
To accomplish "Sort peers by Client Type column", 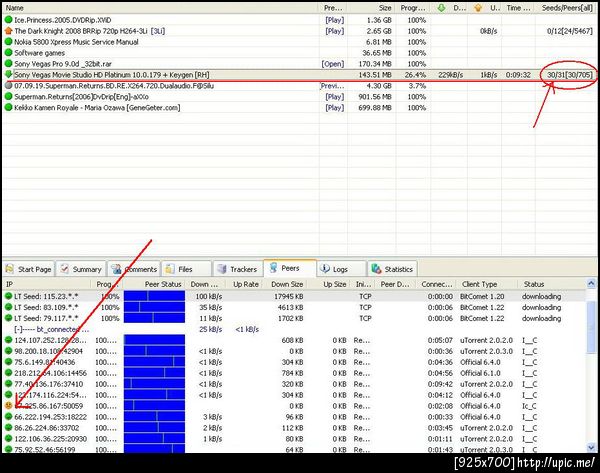I will tap(486, 284).
